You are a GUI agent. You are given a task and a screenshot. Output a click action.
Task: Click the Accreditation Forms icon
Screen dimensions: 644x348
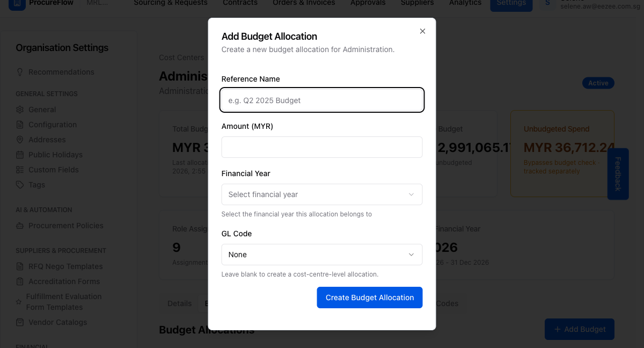pos(20,281)
